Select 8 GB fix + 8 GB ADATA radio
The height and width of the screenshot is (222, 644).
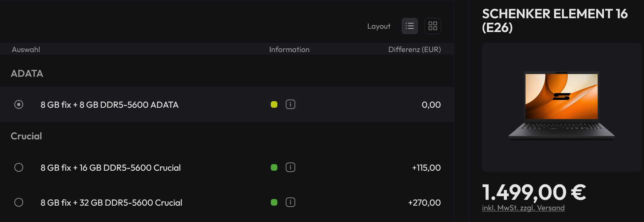[x=19, y=104]
